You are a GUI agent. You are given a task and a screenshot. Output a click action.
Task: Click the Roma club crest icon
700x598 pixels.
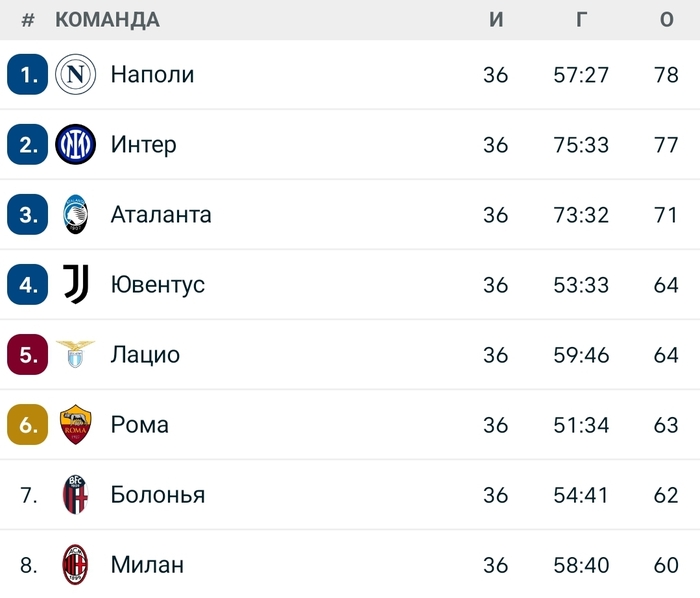[x=75, y=425]
